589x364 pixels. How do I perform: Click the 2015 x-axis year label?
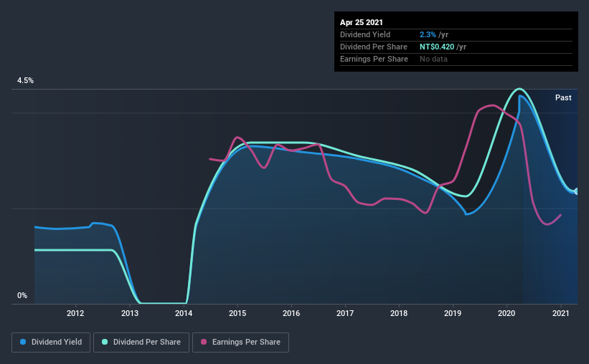coord(237,313)
